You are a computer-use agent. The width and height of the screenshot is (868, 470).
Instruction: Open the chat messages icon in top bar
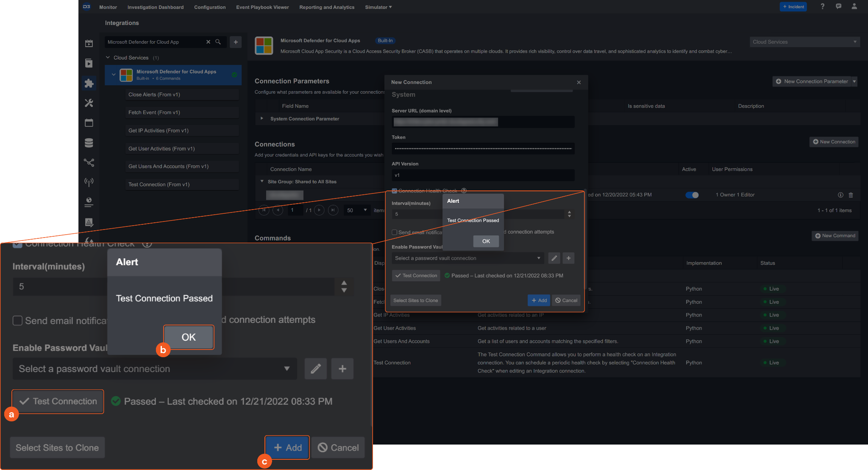tap(838, 6)
